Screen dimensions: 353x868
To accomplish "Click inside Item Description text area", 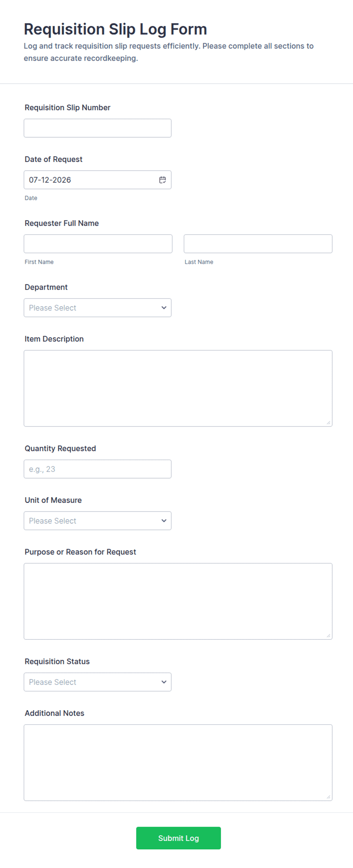I will tap(178, 388).
